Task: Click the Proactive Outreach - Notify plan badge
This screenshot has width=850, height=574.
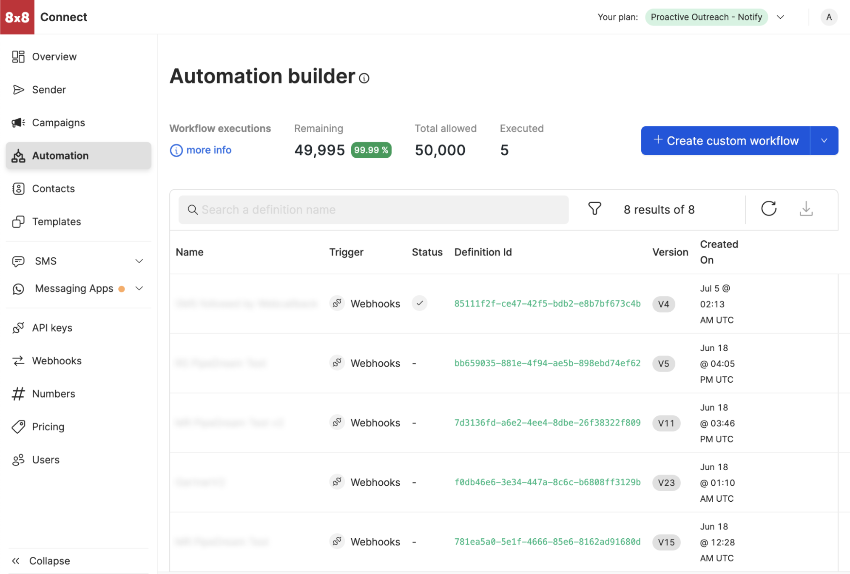Action: click(x=706, y=17)
